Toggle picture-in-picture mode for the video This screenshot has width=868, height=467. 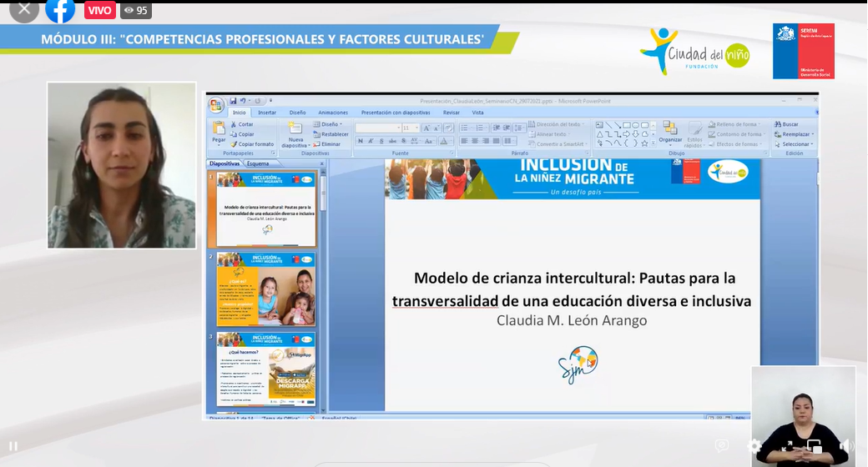click(815, 446)
